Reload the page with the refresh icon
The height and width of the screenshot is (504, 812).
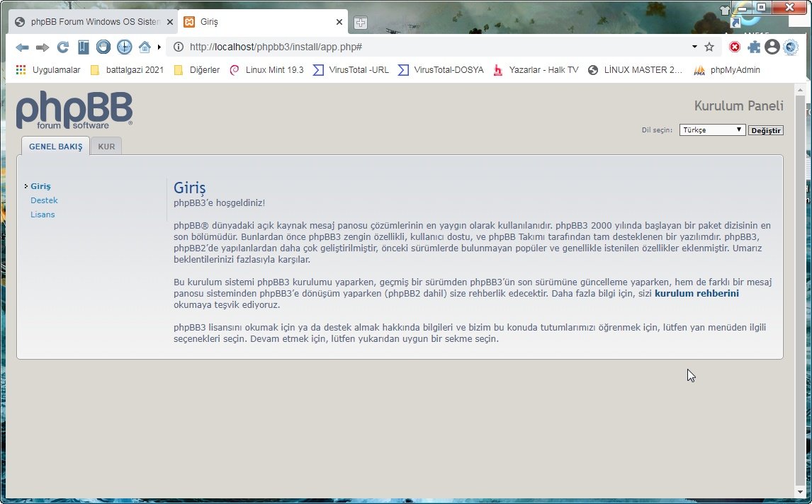tap(62, 47)
